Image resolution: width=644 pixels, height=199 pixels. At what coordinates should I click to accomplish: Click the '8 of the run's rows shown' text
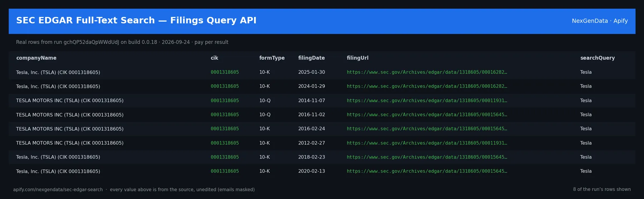(602, 189)
